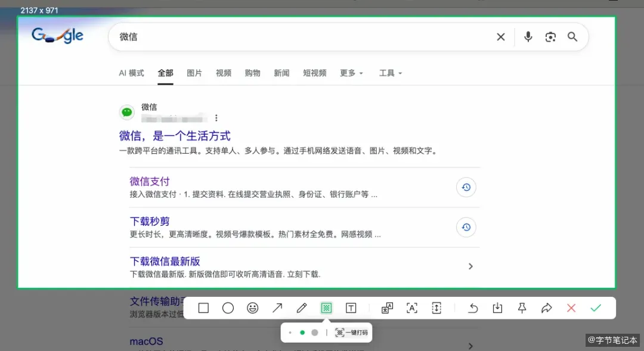Viewport: 644px width, 351px height.
Task: Select the 全部 results tab
Action: 166,73
